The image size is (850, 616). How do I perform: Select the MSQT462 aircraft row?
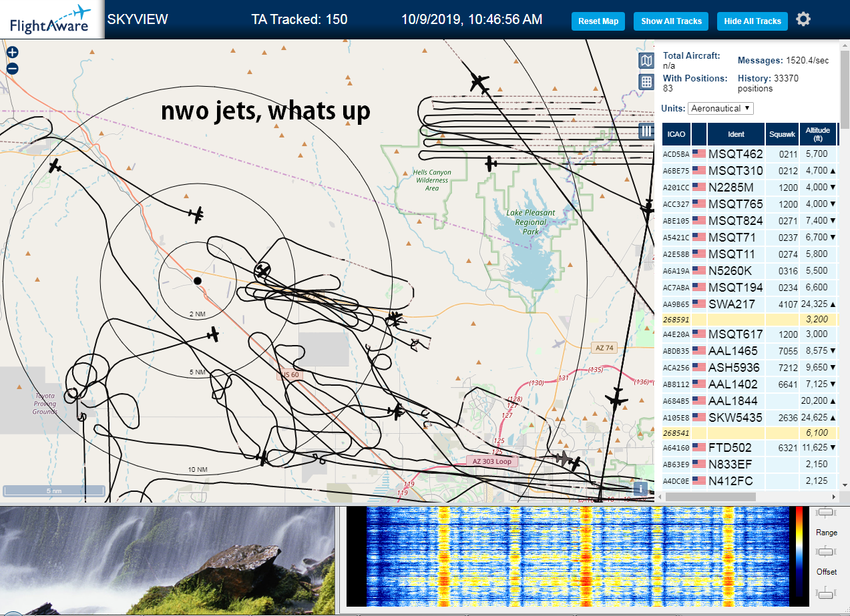[x=749, y=154]
